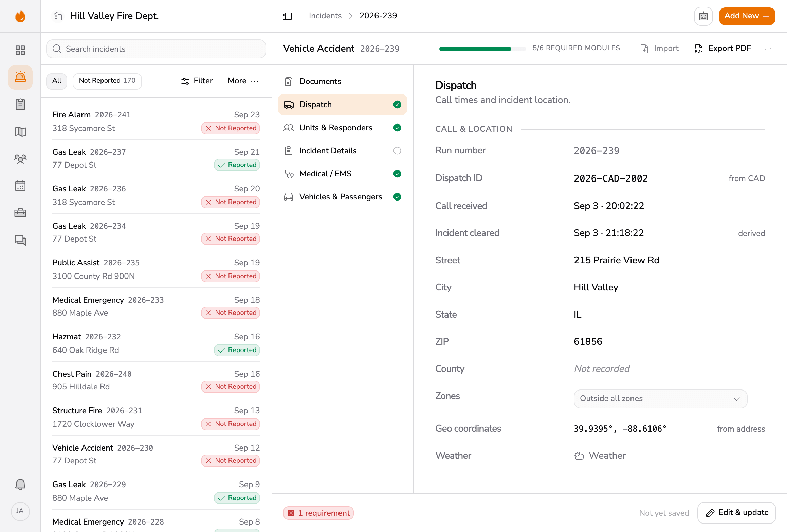Image resolution: width=787 pixels, height=532 pixels.
Task: Open the calendar icon in sidebar
Action: (20, 186)
